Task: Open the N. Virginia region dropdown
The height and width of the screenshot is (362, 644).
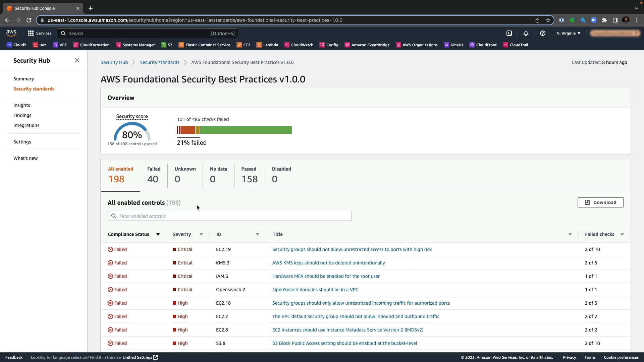Action: click(568, 33)
